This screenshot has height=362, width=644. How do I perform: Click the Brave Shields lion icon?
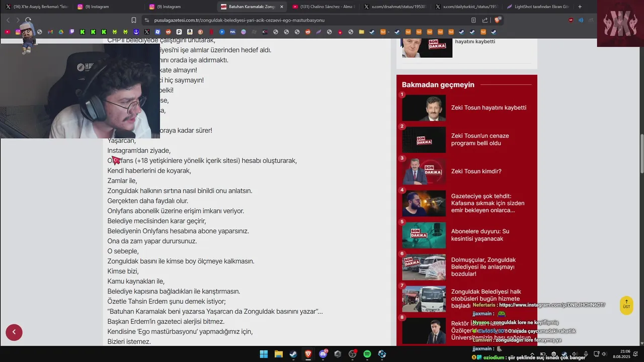498,20
